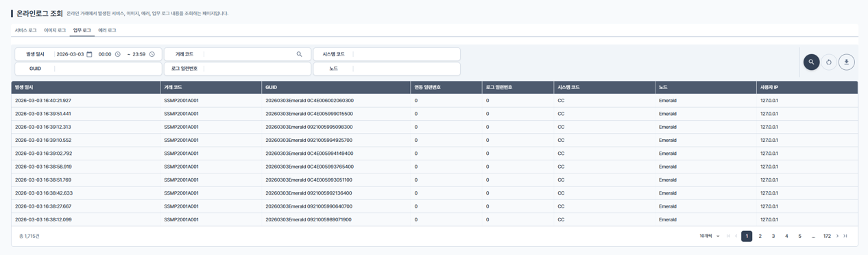Click GUID ending 0C4E006002060300
The height and width of the screenshot is (255, 868).
[309, 101]
